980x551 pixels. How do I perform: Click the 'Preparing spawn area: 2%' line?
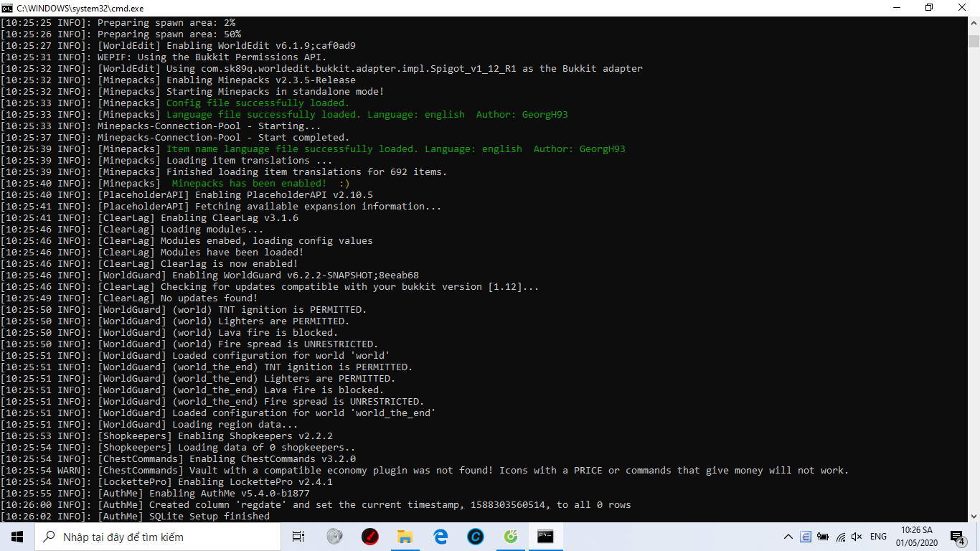(118, 23)
